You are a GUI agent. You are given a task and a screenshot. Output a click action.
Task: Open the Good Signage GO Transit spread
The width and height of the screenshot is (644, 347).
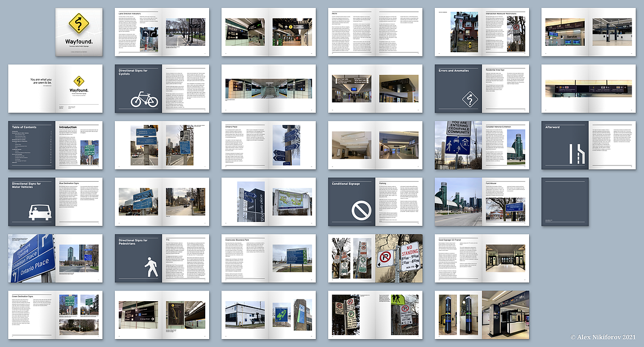[482, 259]
